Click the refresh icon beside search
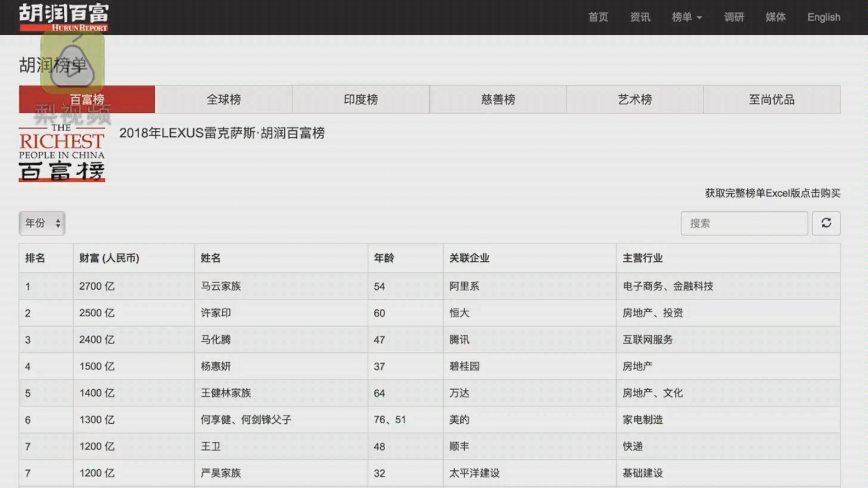The width and height of the screenshot is (868, 488). (826, 223)
